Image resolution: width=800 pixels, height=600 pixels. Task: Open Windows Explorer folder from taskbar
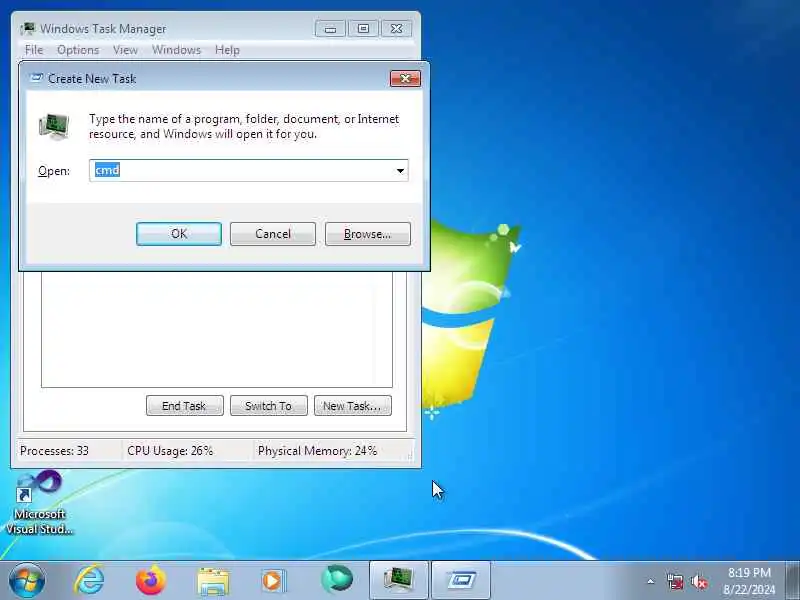pyautogui.click(x=213, y=581)
